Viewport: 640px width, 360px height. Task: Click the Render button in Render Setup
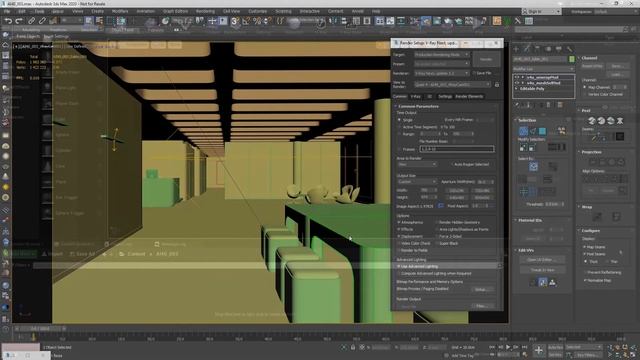(x=486, y=59)
